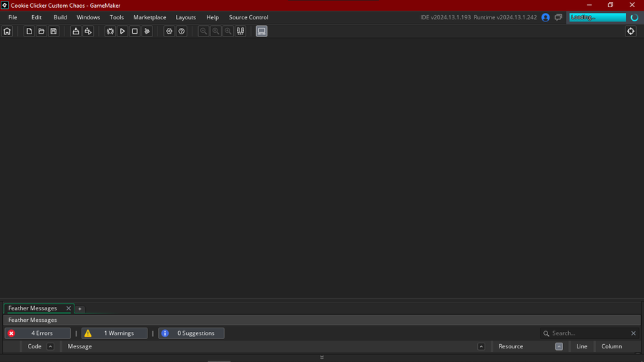This screenshot has height=362, width=644.
Task: Toggle the 4 Errors filter
Action: (x=38, y=333)
